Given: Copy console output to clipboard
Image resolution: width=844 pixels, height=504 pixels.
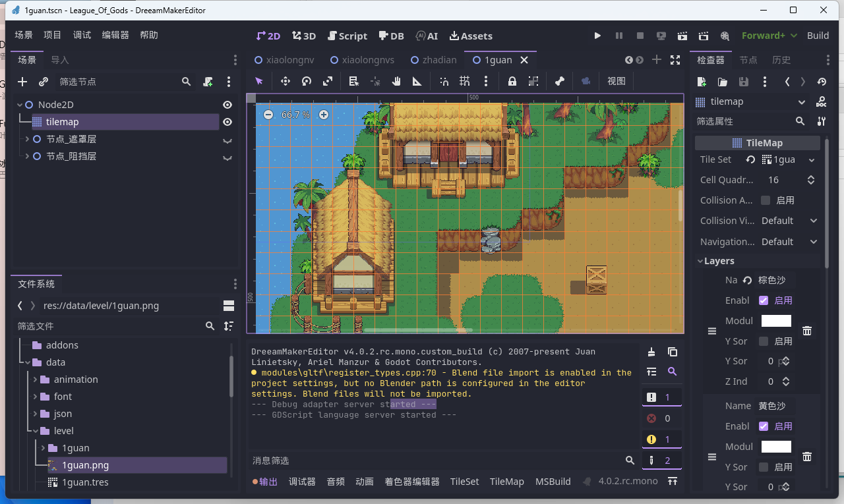Looking at the screenshot, I should pyautogui.click(x=672, y=352).
